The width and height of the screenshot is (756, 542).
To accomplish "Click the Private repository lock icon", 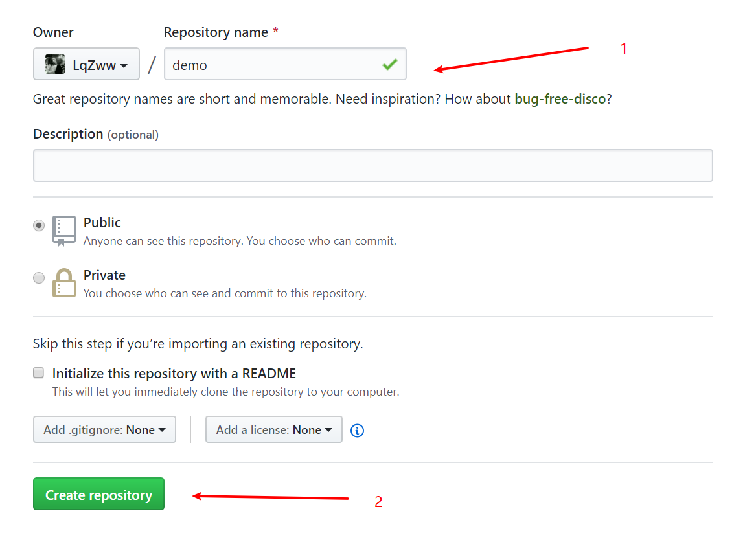I will tap(63, 283).
